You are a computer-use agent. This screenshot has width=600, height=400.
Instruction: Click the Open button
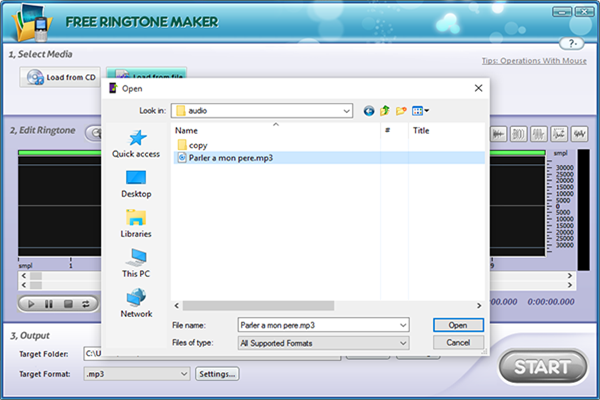[458, 325]
